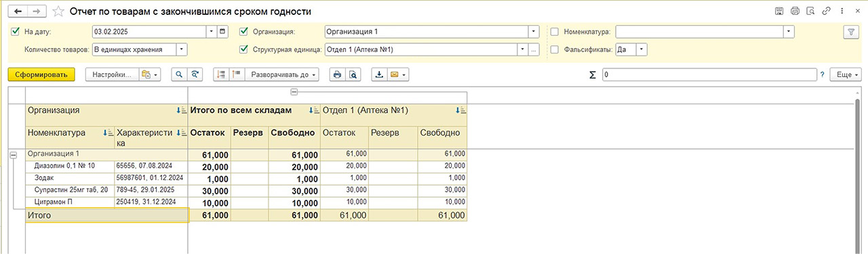The width and height of the screenshot is (868, 254).
Task: Uncheck the Структурная единица checkbox
Action: pyautogui.click(x=244, y=49)
